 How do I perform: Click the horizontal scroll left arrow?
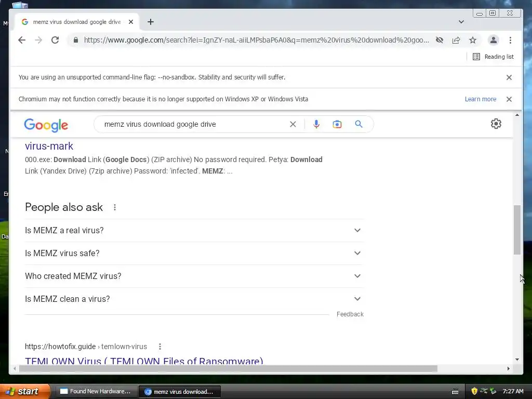click(14, 368)
